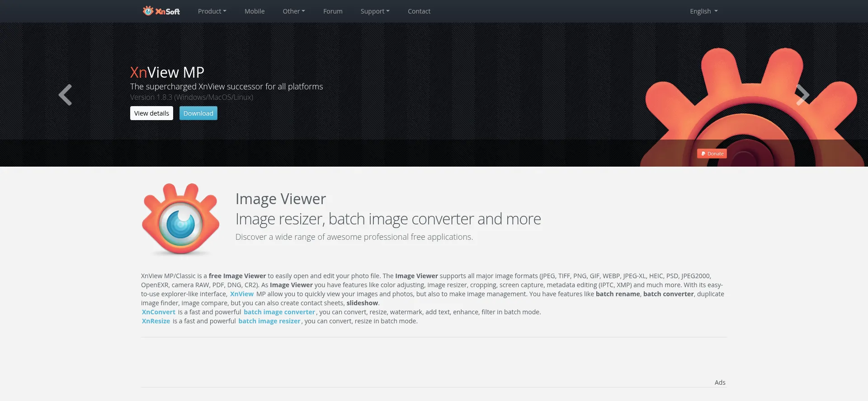
Task: Click the Image Viewer heading
Action: [x=281, y=199]
